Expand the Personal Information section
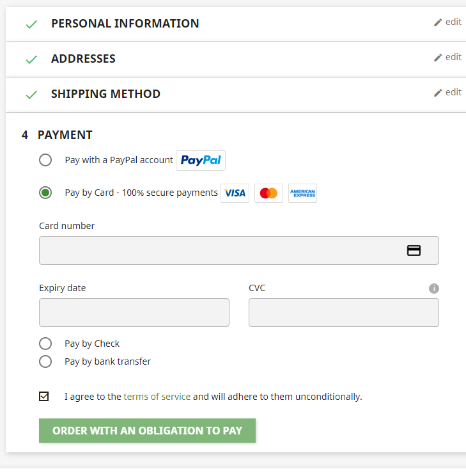Viewport: 466px width, 476px height. [x=125, y=24]
